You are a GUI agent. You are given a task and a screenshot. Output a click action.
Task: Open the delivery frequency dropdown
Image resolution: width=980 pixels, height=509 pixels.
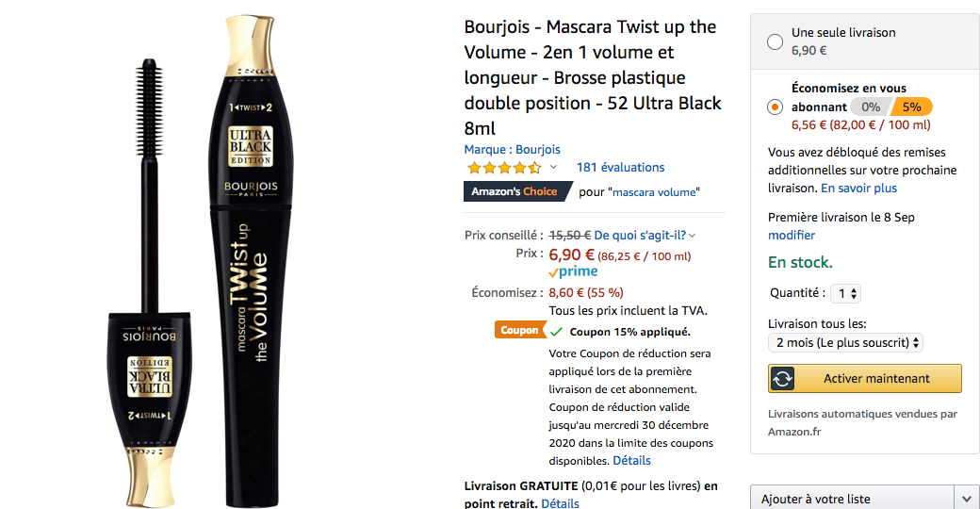click(x=845, y=343)
